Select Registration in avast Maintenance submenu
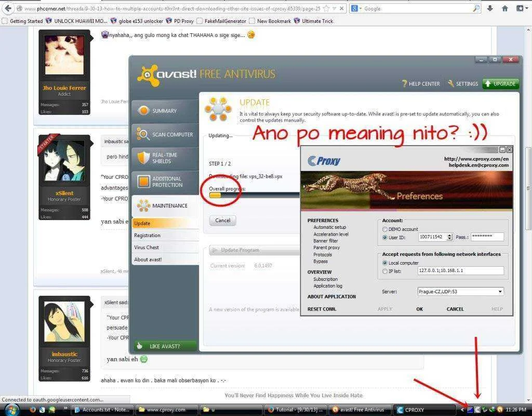532x416 pixels. pos(165,236)
